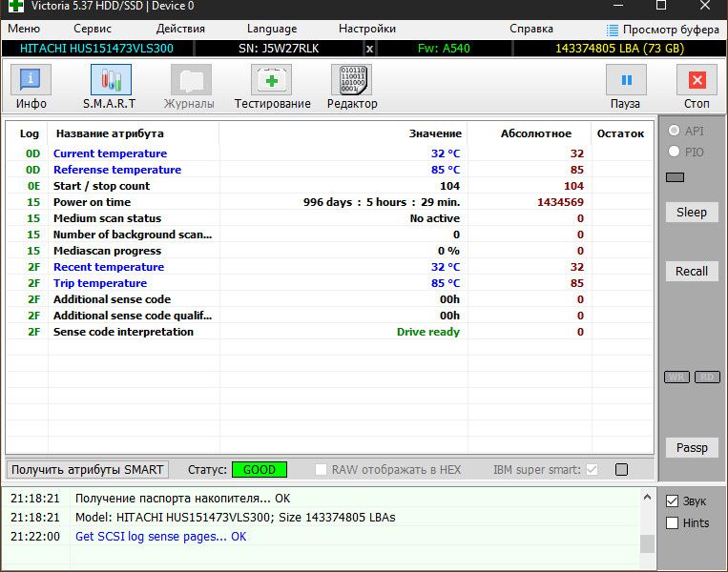This screenshot has height=572, width=728.
Task: Click the HITACHI HUS151473VLS300 model field
Action: point(96,49)
